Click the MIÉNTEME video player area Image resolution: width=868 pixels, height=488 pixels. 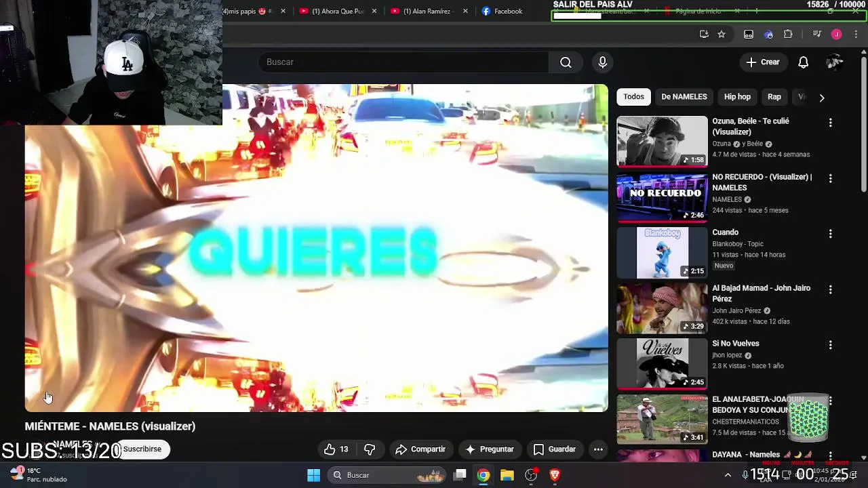tap(316, 248)
